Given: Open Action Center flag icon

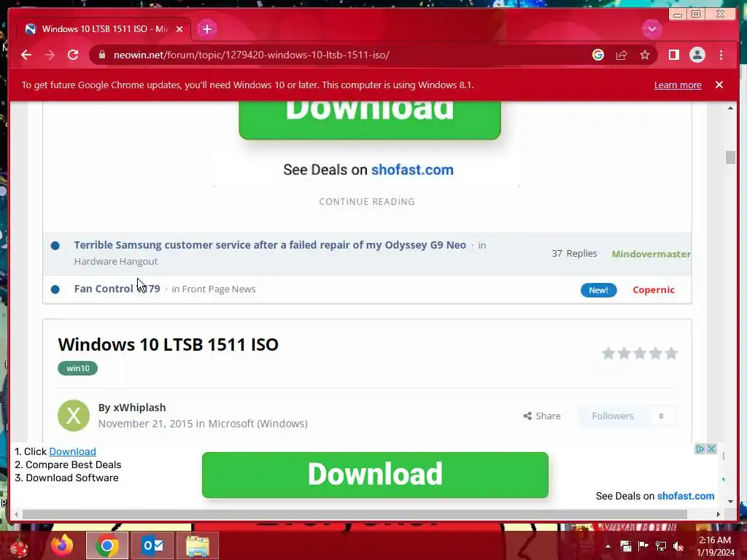Looking at the screenshot, I should point(643,546).
